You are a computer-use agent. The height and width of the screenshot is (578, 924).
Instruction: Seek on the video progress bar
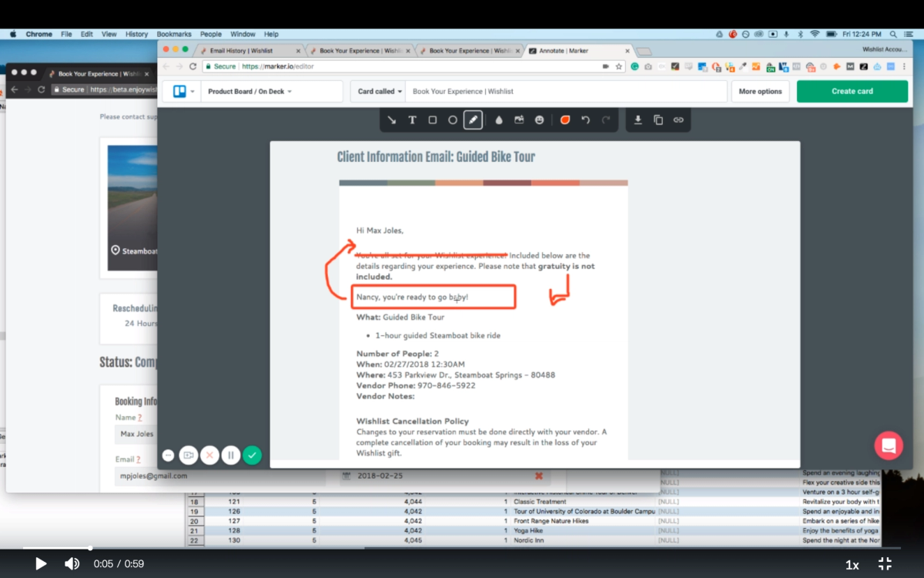click(462, 548)
